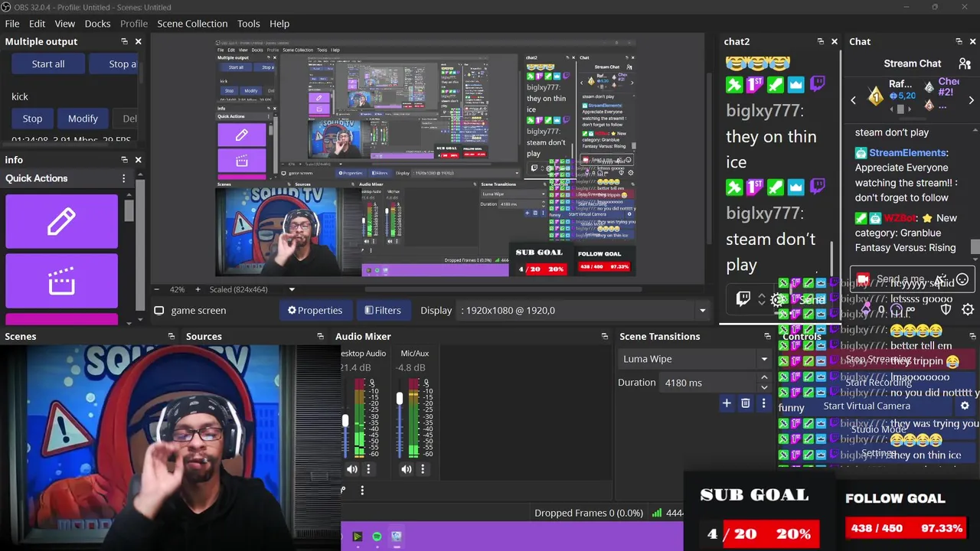Float the Scenes dock
The height and width of the screenshot is (551, 980).
171,336
